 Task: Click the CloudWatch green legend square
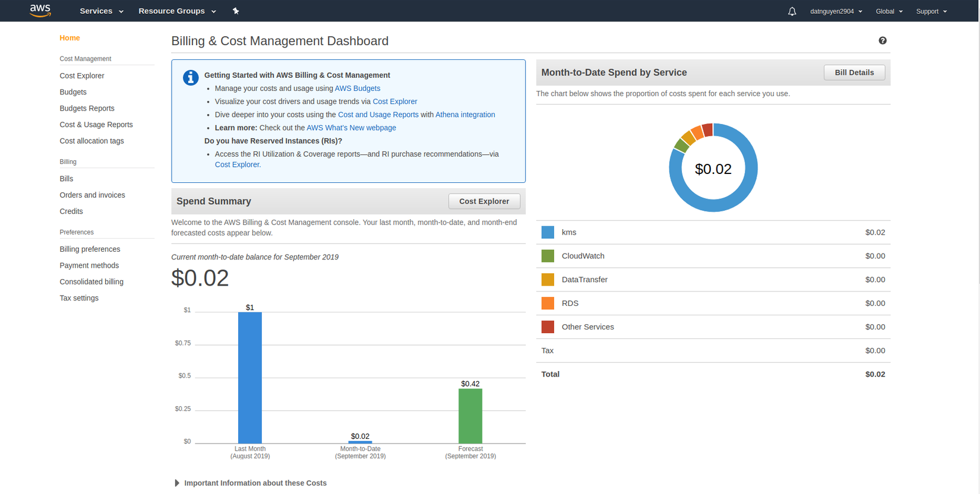(548, 256)
